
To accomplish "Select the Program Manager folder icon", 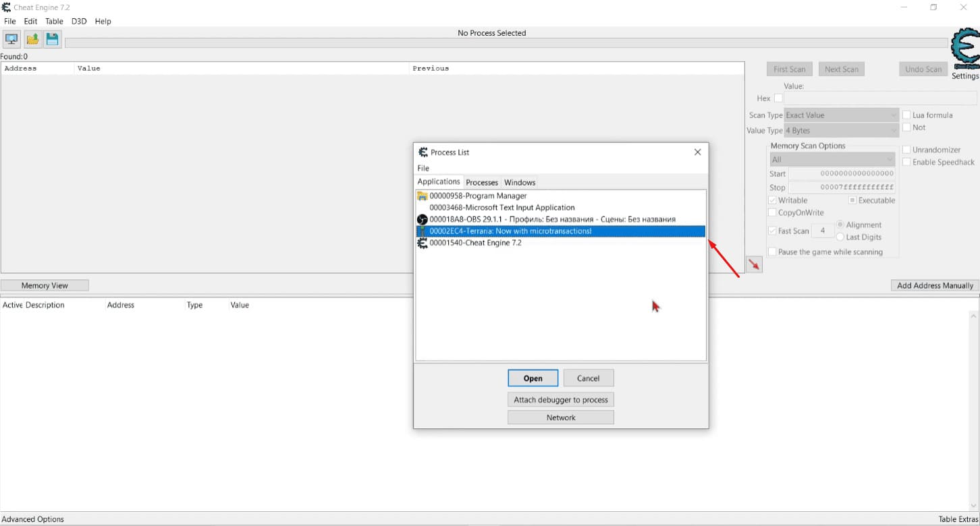I will coord(423,196).
